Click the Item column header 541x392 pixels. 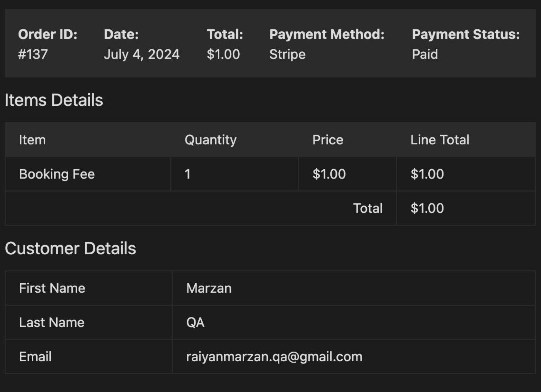[32, 140]
